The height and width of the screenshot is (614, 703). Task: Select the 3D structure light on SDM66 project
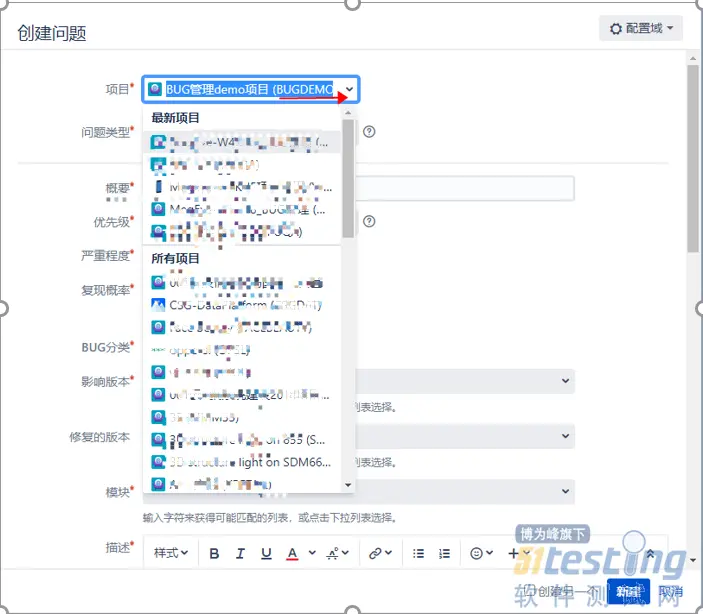(242, 462)
